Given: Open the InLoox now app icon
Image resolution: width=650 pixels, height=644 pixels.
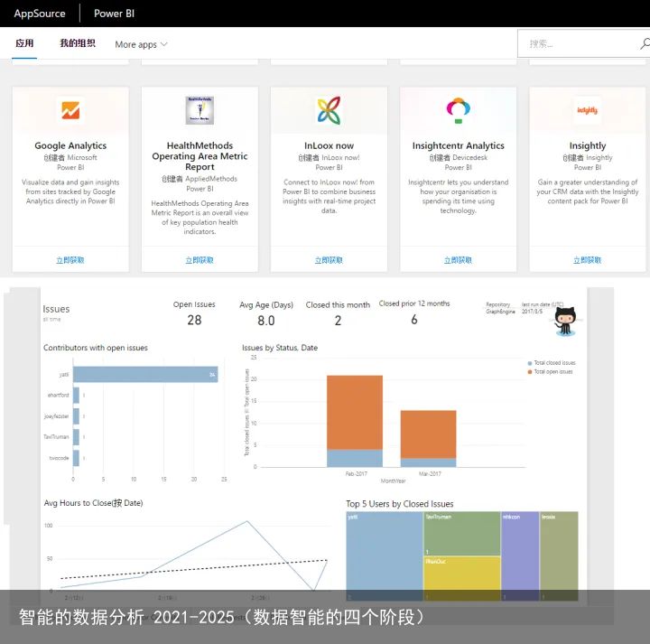Looking at the screenshot, I should click(x=329, y=110).
